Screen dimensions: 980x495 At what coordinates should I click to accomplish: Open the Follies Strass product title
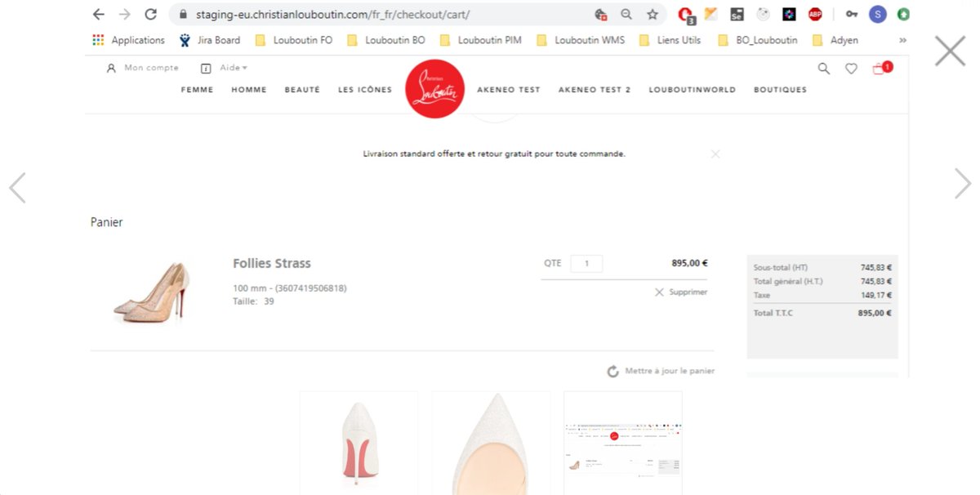coord(272,263)
